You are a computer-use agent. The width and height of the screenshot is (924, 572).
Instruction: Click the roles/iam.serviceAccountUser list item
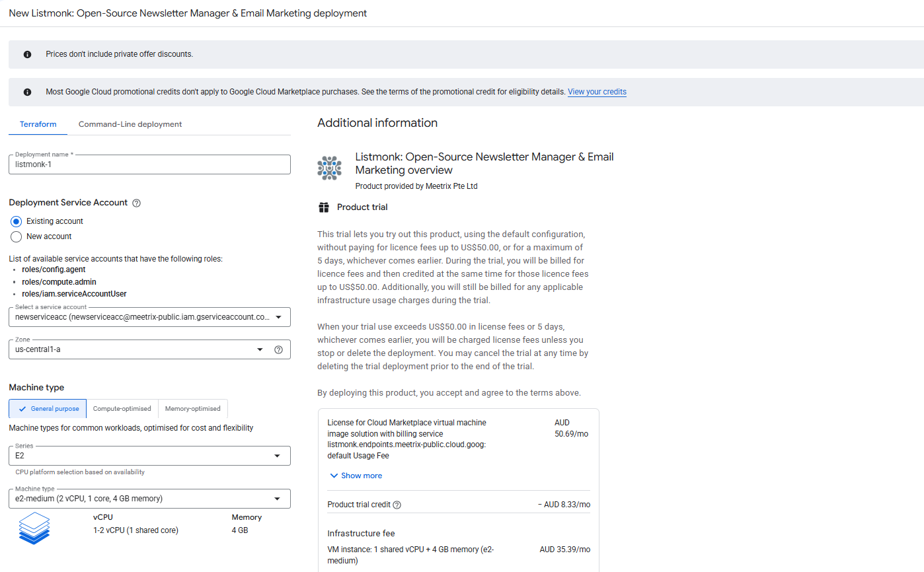click(x=74, y=294)
